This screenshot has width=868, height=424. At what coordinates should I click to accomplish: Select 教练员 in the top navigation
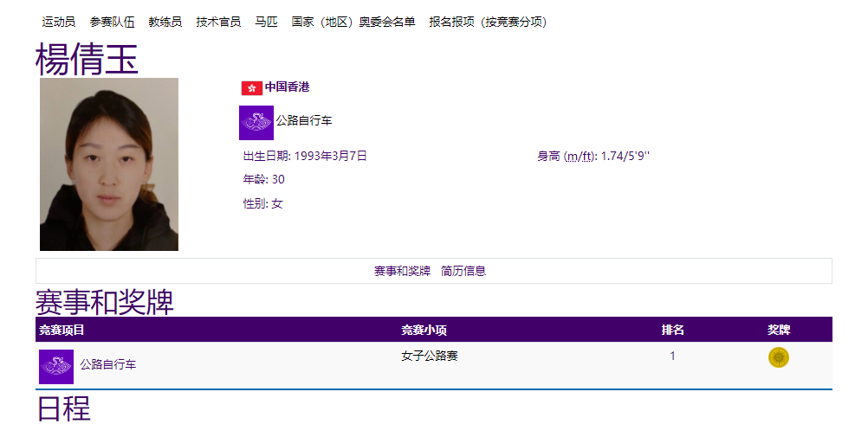(x=165, y=22)
